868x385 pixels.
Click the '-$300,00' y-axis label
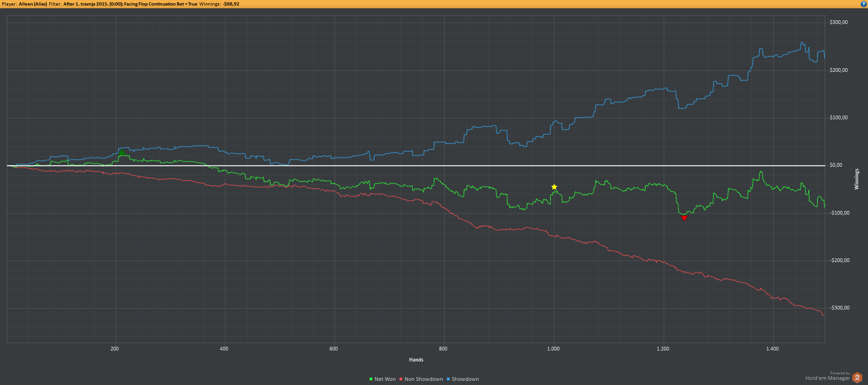coord(840,308)
